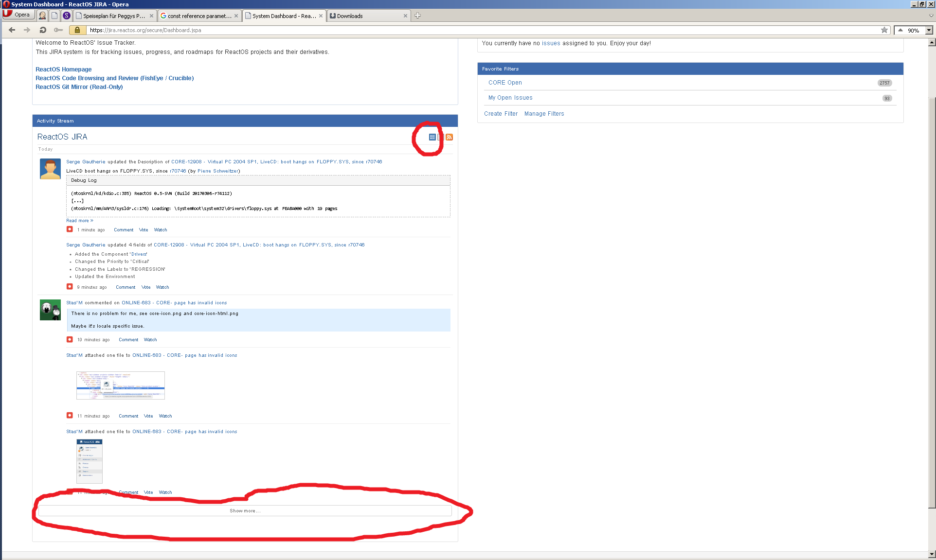Click bug icon beside '1 minute ago'

click(x=70, y=229)
